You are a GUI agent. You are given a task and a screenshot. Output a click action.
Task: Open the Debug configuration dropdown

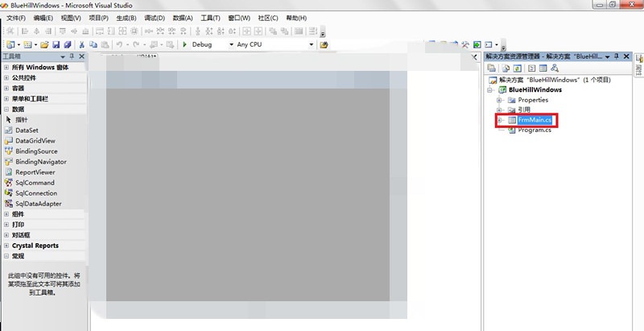(231, 44)
